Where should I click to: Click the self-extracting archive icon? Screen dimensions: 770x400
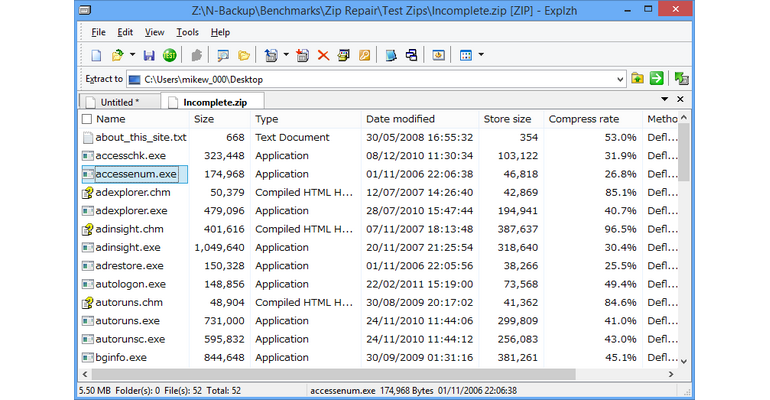(344, 55)
